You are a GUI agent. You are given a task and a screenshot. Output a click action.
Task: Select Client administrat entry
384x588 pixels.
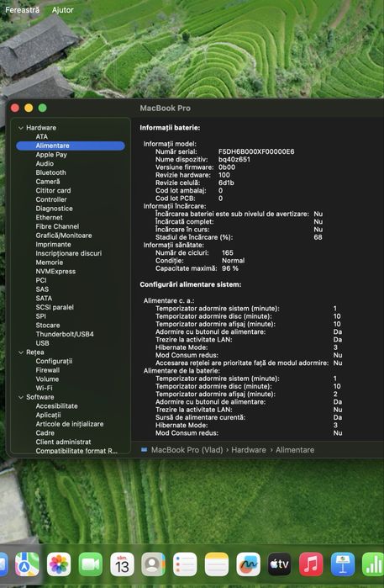pos(63,442)
